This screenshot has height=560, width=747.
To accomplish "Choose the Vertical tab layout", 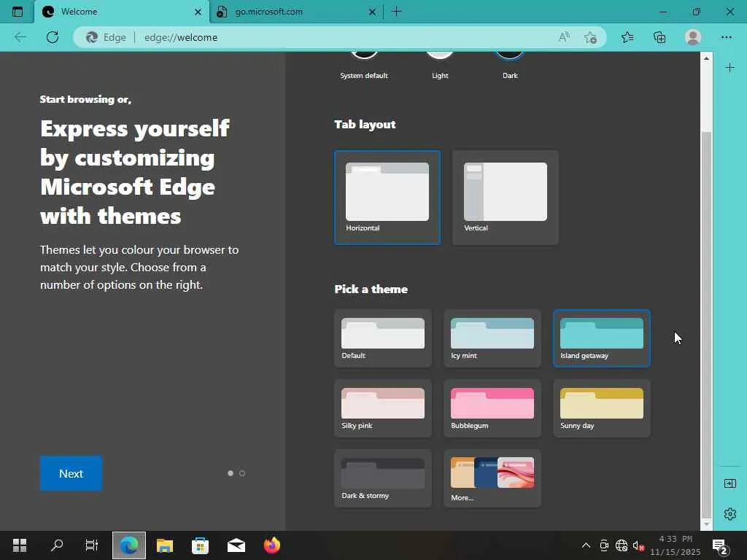I will 506,198.
